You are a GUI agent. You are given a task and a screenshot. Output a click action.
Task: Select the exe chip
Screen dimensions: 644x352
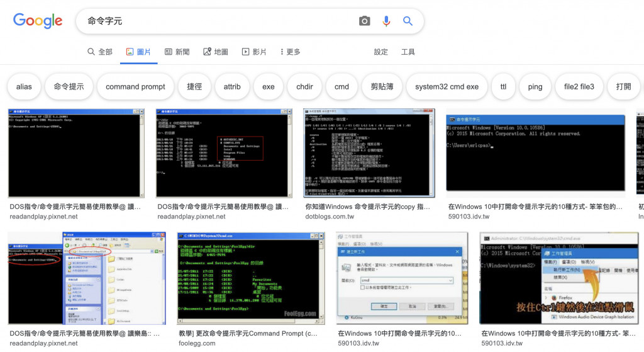268,87
